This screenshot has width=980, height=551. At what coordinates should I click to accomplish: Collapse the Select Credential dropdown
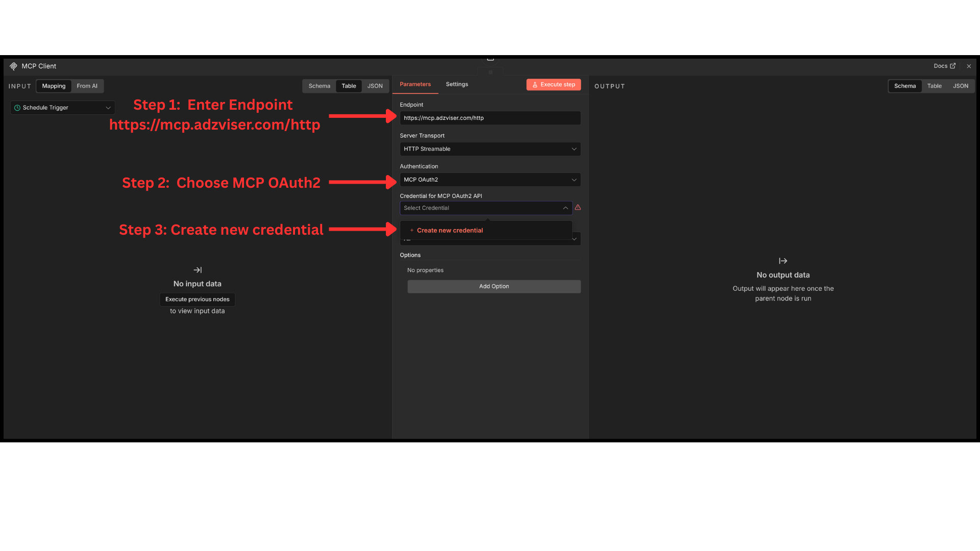coord(565,208)
